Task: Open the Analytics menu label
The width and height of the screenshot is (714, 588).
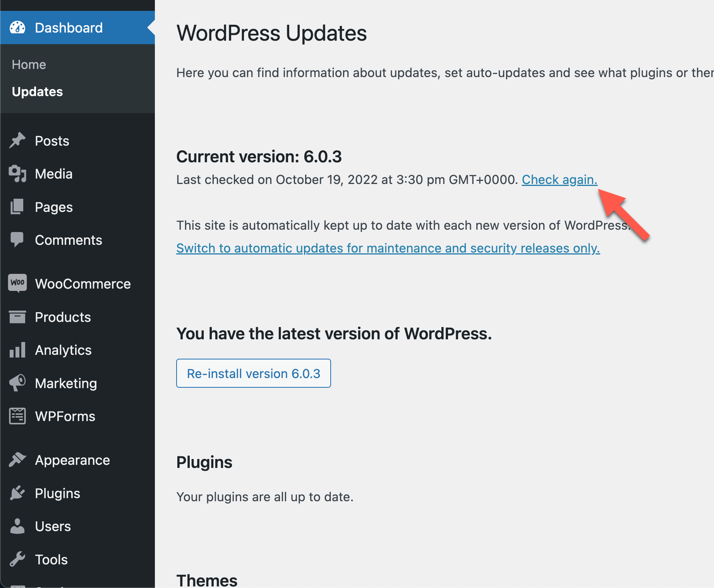Action: [63, 350]
